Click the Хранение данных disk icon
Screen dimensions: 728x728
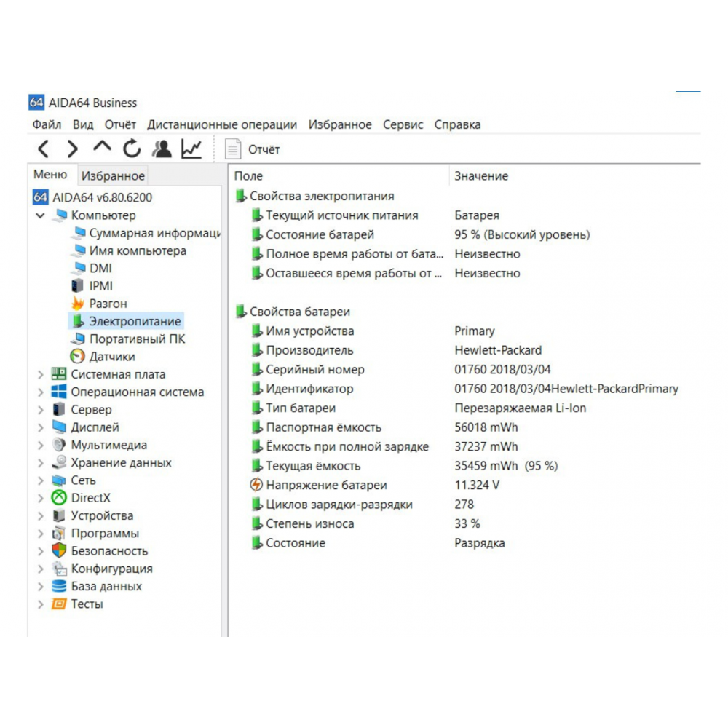(59, 462)
